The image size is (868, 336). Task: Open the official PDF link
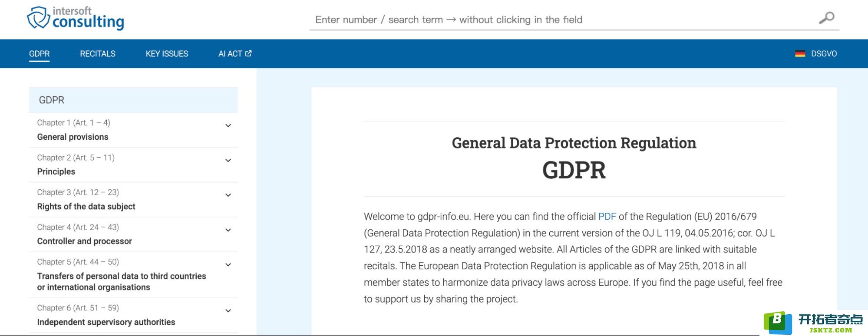pyautogui.click(x=607, y=217)
